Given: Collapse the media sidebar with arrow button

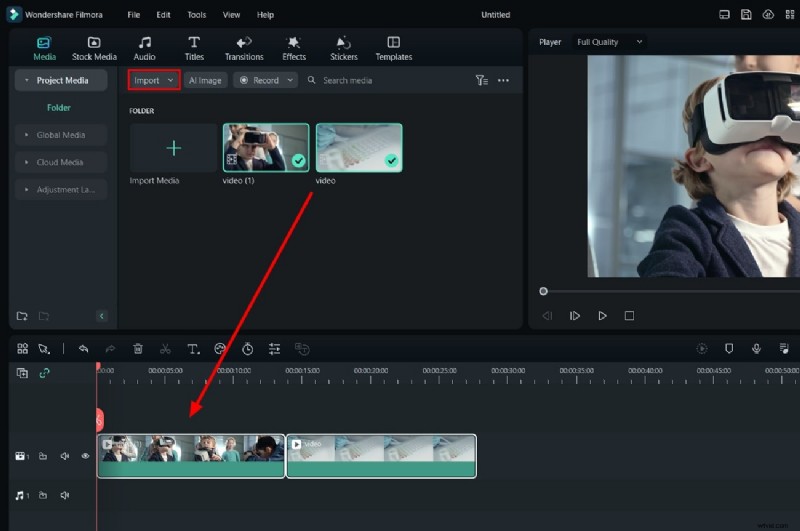Looking at the screenshot, I should tap(102, 316).
